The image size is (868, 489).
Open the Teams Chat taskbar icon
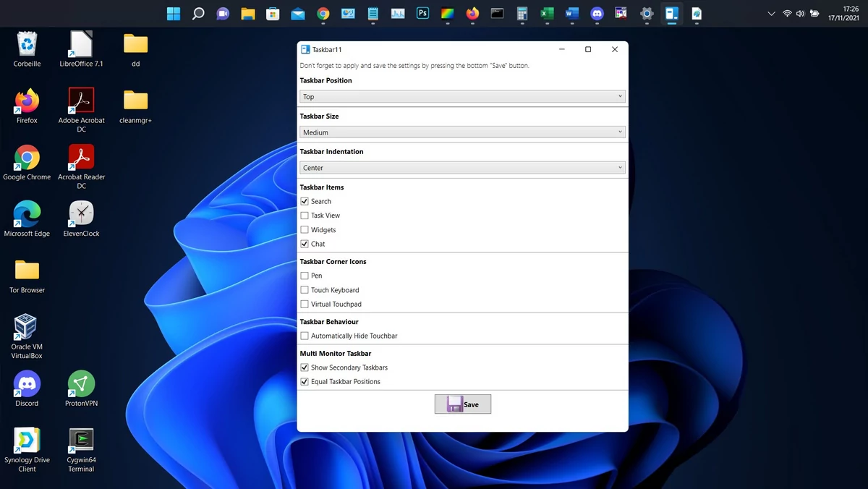[x=223, y=13]
